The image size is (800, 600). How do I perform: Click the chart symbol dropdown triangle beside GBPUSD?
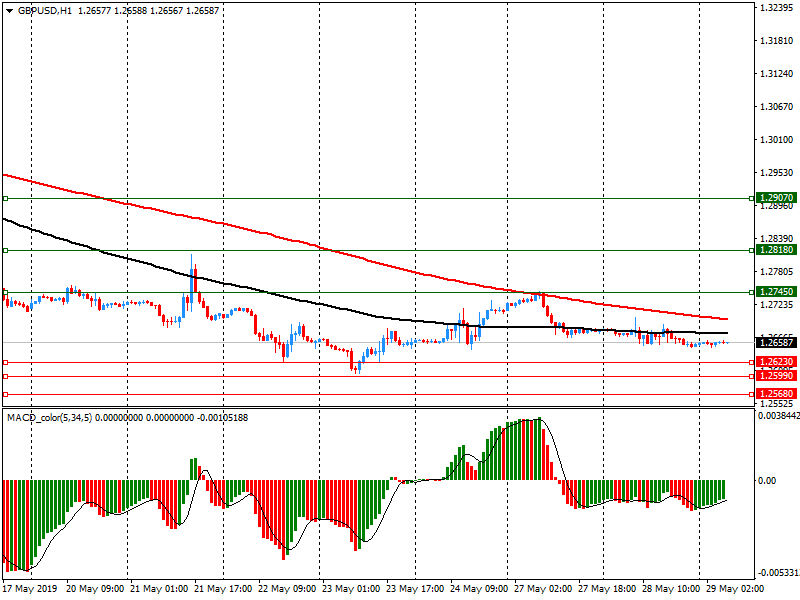click(9, 10)
